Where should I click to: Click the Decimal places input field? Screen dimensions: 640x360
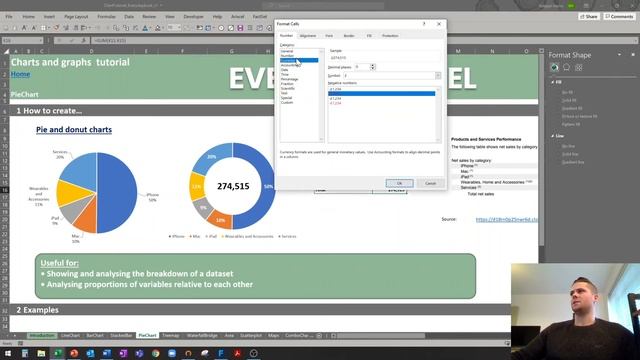tap(362, 67)
